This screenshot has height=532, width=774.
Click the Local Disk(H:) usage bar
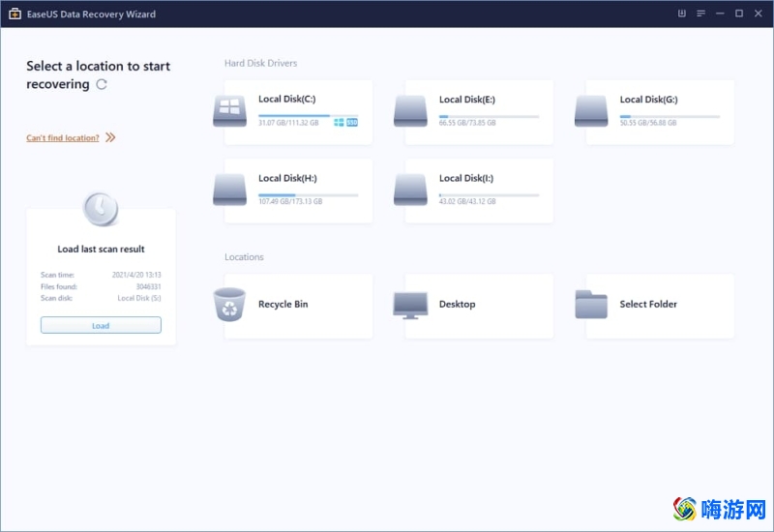pyautogui.click(x=308, y=195)
